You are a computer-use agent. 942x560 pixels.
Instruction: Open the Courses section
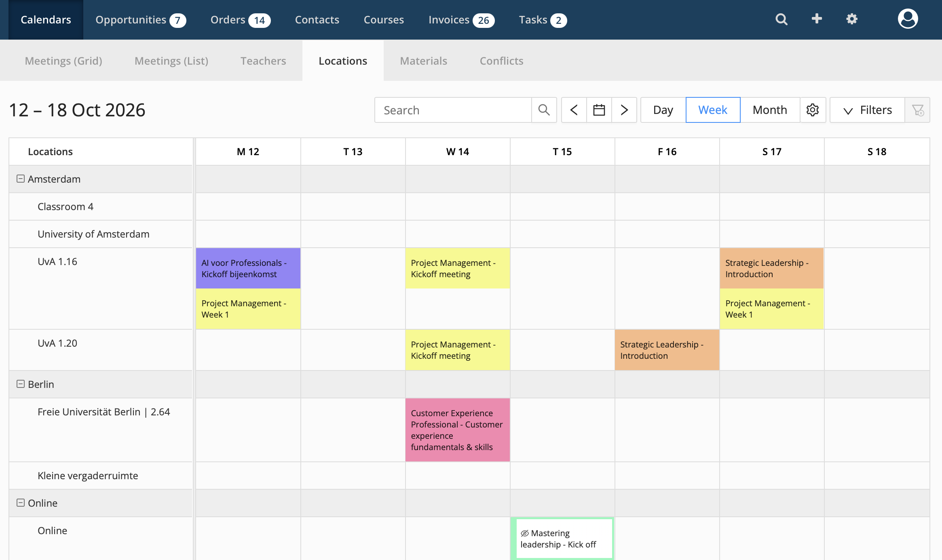point(384,20)
